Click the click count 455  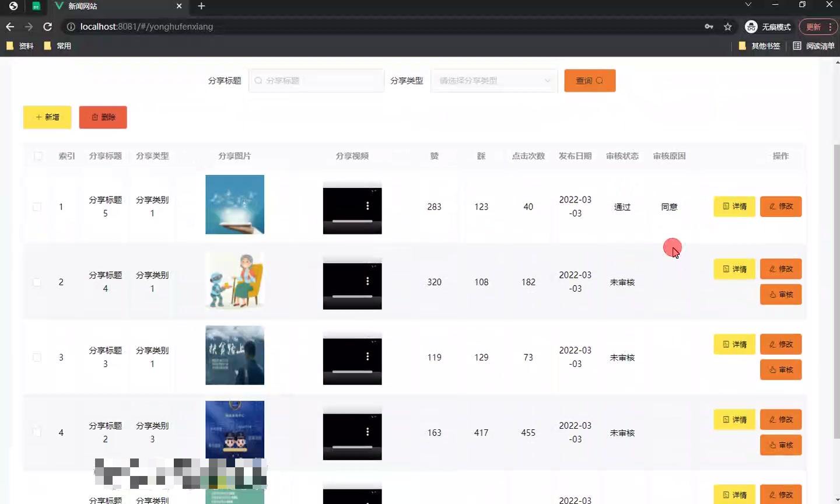coord(528,433)
